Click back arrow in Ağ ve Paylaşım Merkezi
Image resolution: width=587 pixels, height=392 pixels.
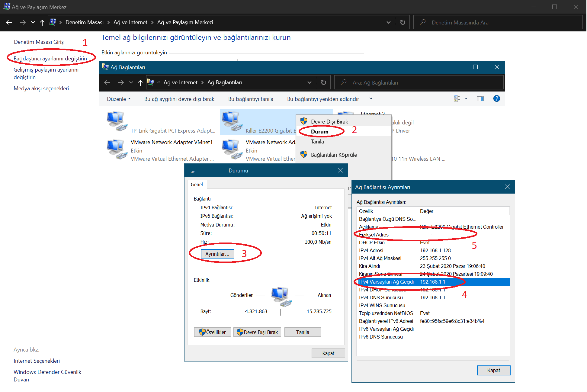(x=9, y=22)
